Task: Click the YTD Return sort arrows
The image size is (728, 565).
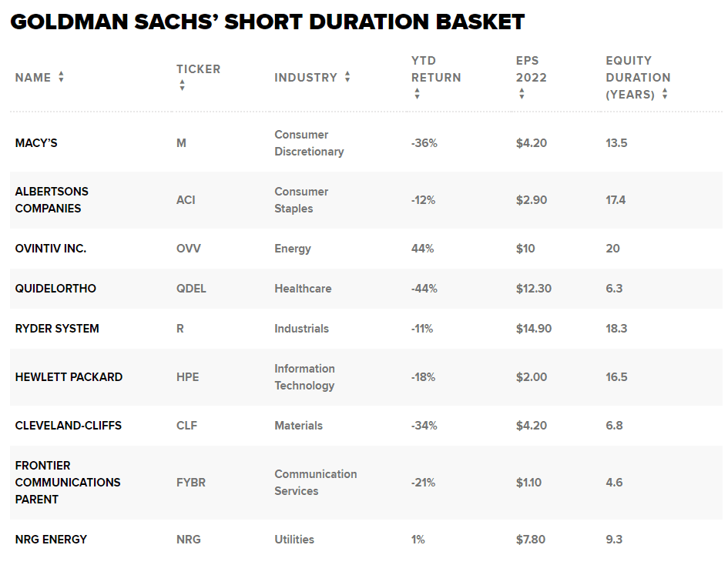Action: click(x=417, y=94)
